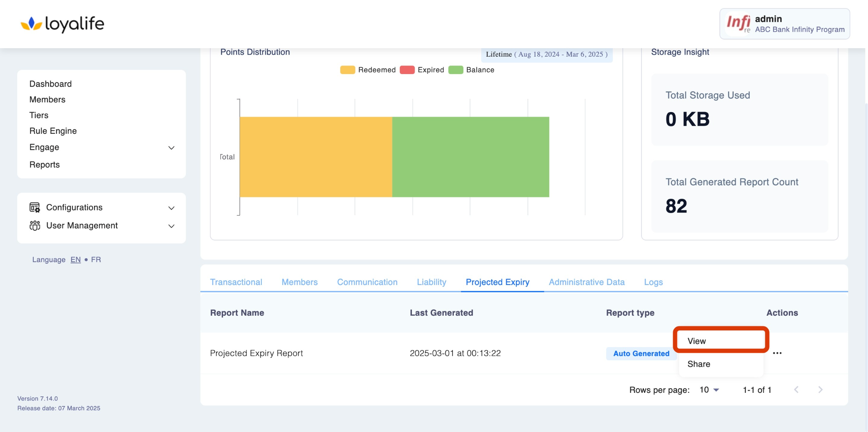
Task: Open Reports in the sidebar
Action: click(45, 164)
